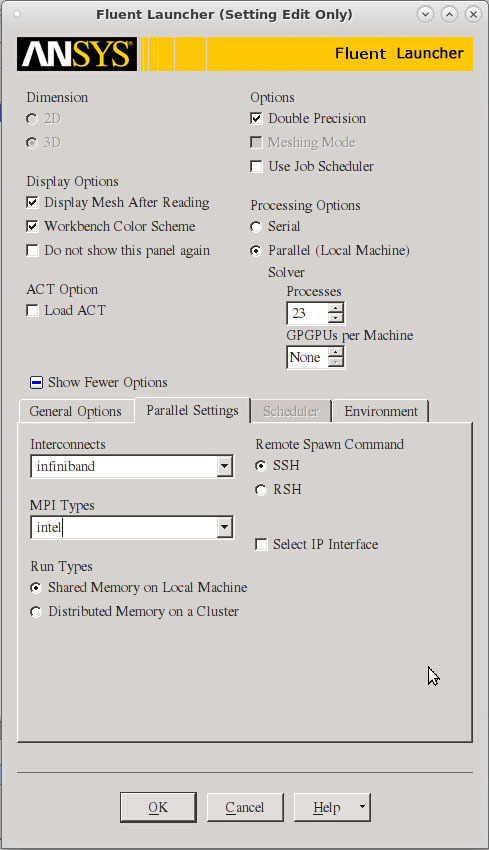Check Select IP Interface
The width and height of the screenshot is (489, 850).
click(261, 544)
